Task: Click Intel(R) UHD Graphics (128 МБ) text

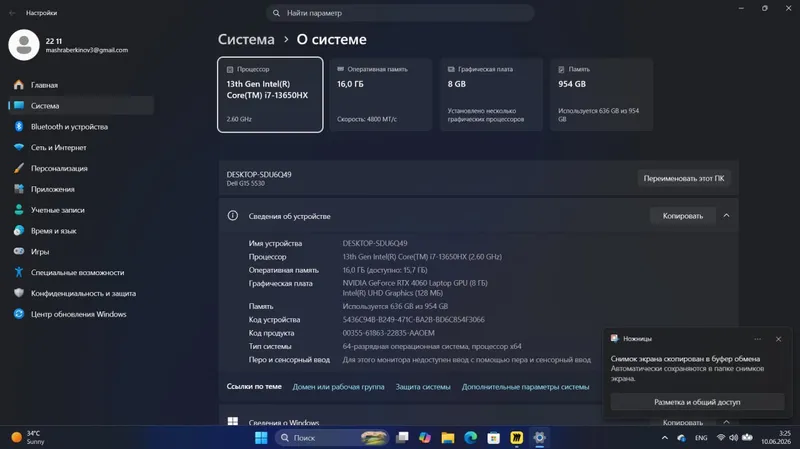Action: 393,293
